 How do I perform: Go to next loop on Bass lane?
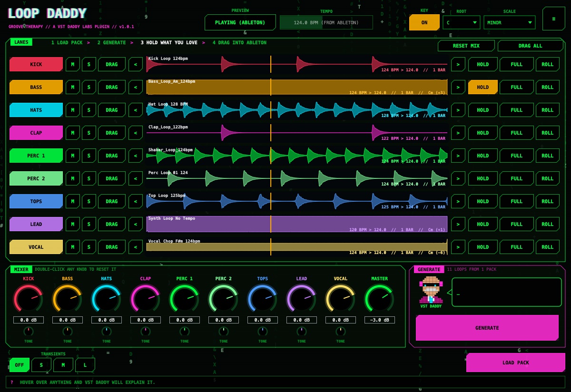458,87
